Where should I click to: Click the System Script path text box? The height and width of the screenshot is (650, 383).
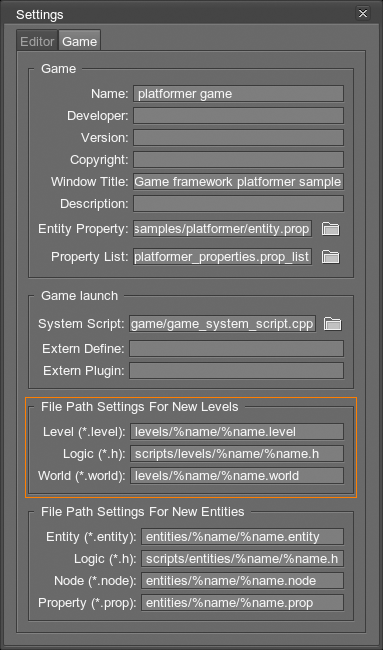pyautogui.click(x=223, y=324)
